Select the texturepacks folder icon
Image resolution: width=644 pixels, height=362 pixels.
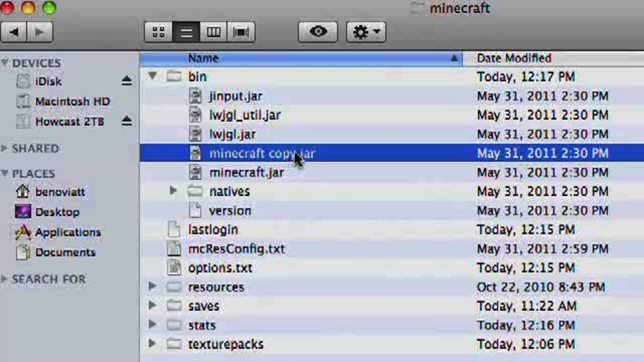[x=174, y=344]
